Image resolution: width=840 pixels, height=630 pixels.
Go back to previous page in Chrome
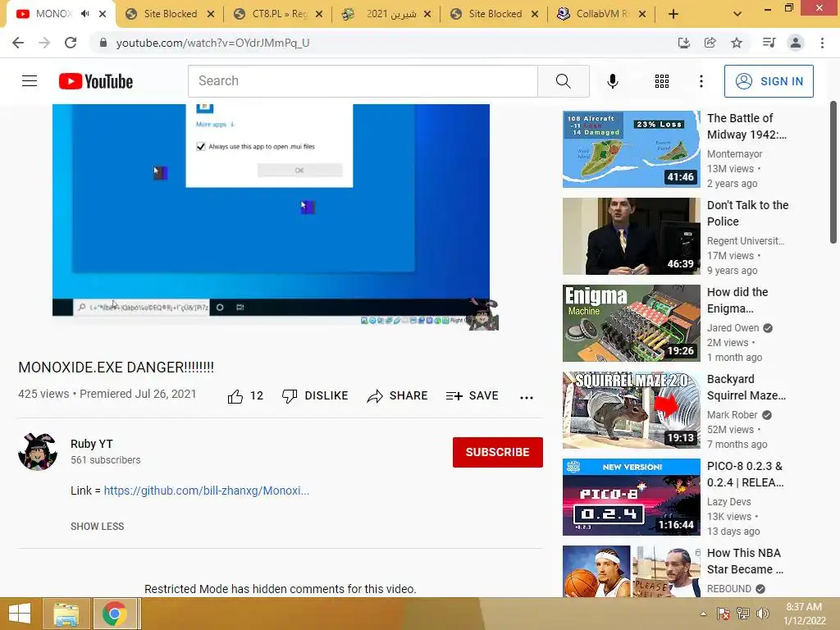tap(18, 43)
